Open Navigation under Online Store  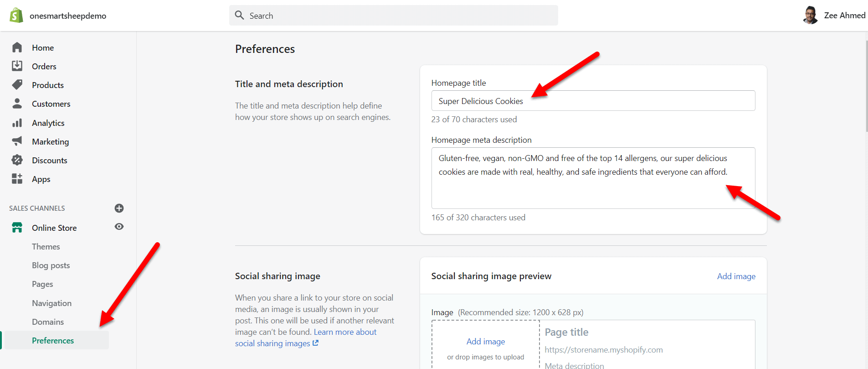coord(51,303)
